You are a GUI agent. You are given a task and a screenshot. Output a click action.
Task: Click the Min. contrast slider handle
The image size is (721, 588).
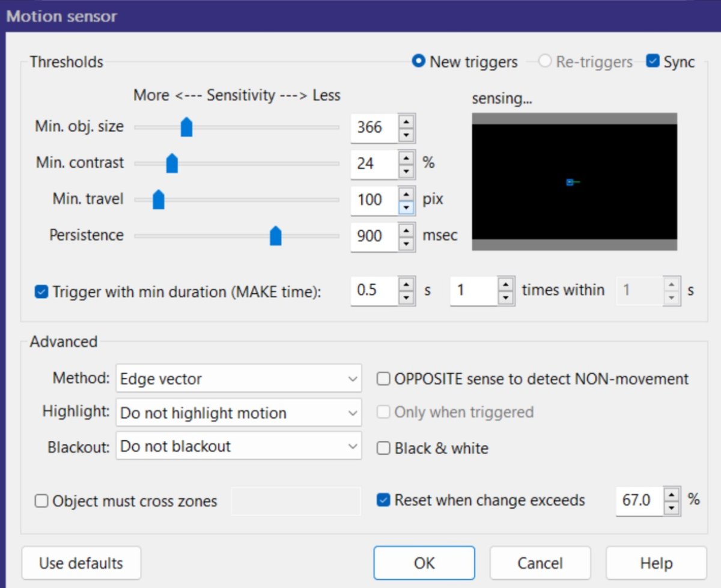point(172,163)
